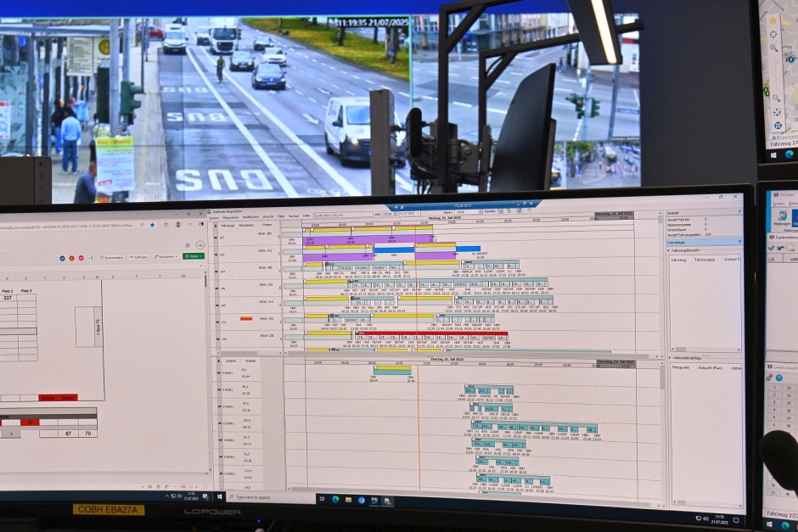
Task: Open the IVU app taskbar icon
Action: coord(374,501)
